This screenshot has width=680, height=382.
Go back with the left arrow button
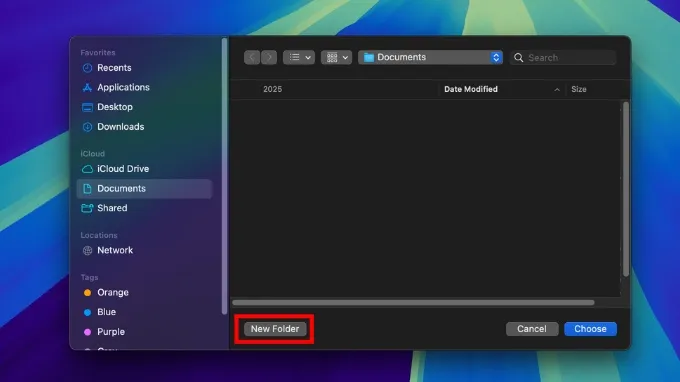coord(252,57)
